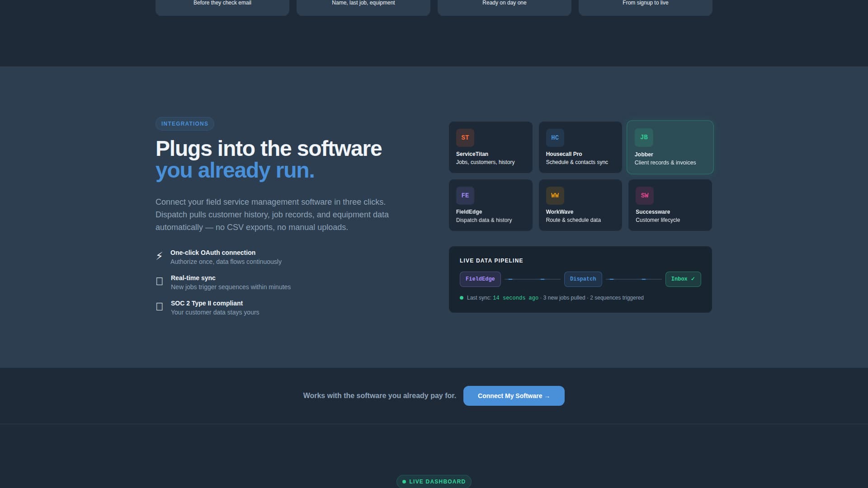Select the Jobber card title
The image size is (868, 488).
644,155
